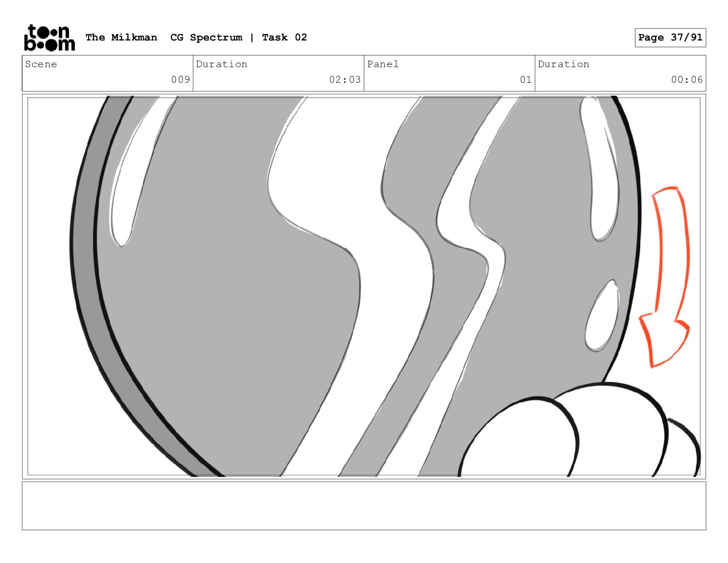Viewport: 728px width, 563px height.
Task: Click the scene duration value "02:03"
Action: click(345, 80)
